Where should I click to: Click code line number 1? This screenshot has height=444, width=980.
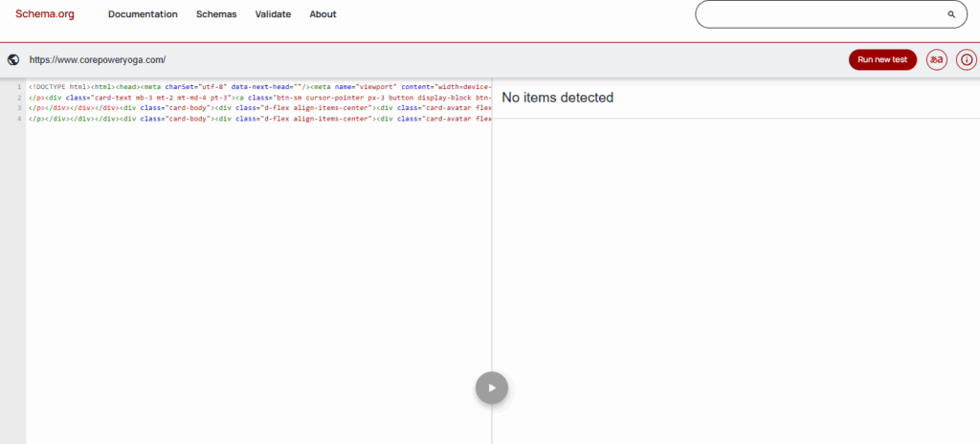tap(19, 87)
